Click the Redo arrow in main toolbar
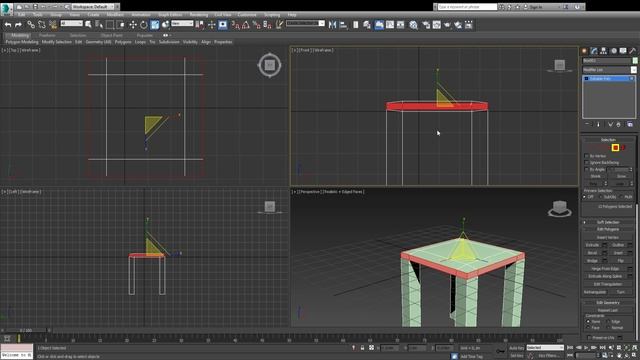This screenshot has width=640, height=360. coord(18,25)
